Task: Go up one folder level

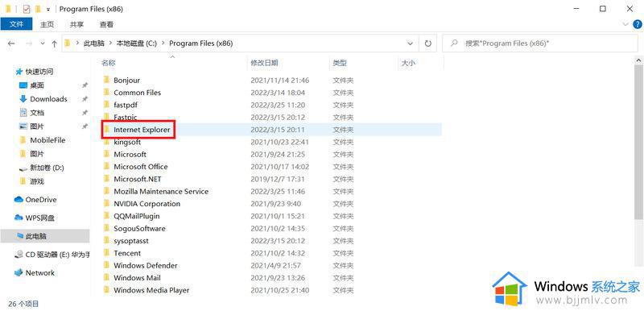Action: point(54,44)
